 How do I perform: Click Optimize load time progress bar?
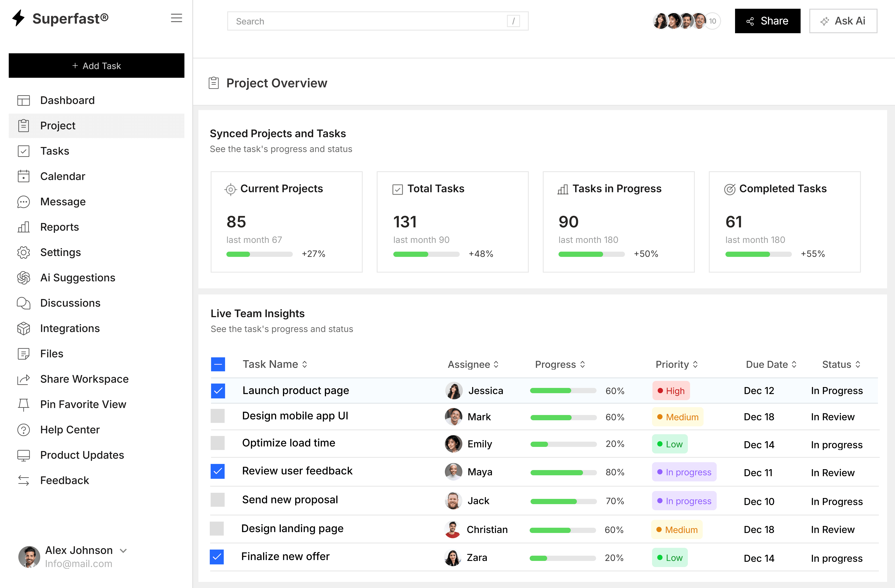(563, 444)
